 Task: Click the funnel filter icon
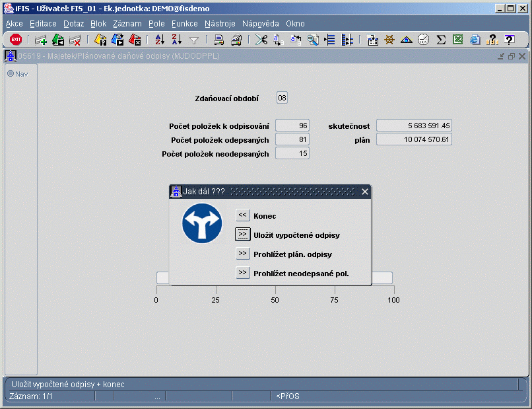[x=194, y=40]
